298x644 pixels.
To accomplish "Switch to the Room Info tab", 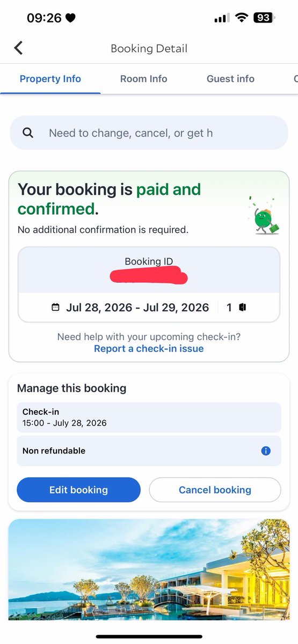I will click(x=143, y=79).
